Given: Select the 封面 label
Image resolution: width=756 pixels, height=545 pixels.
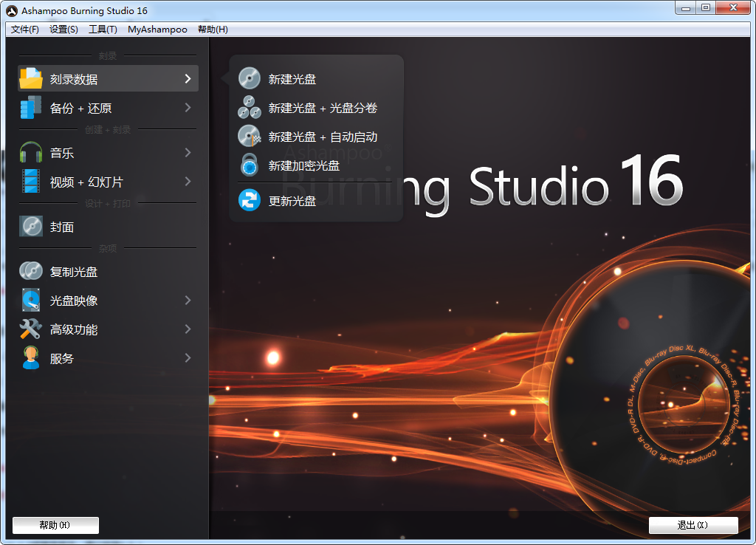Looking at the screenshot, I should tap(62, 227).
